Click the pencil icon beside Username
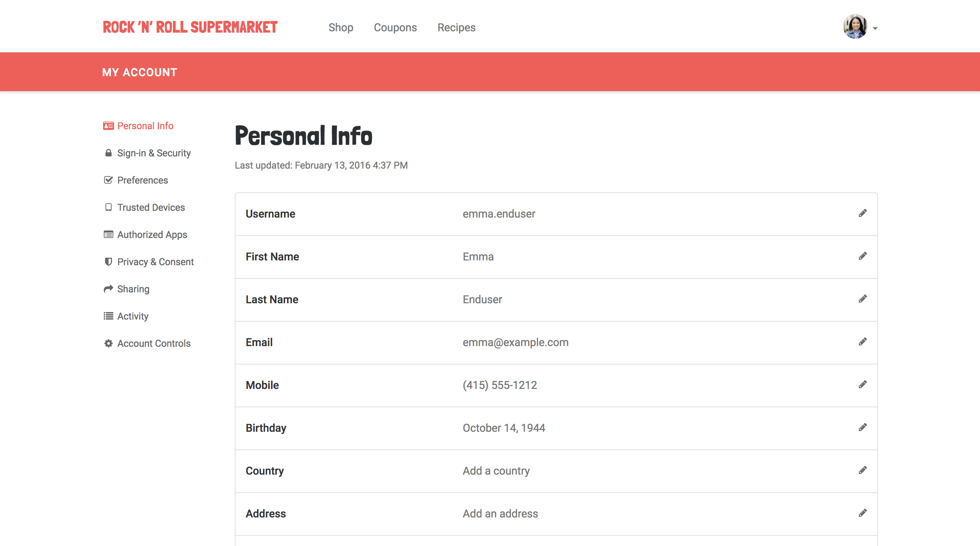Screen dimensions: 980x546 coord(863,213)
